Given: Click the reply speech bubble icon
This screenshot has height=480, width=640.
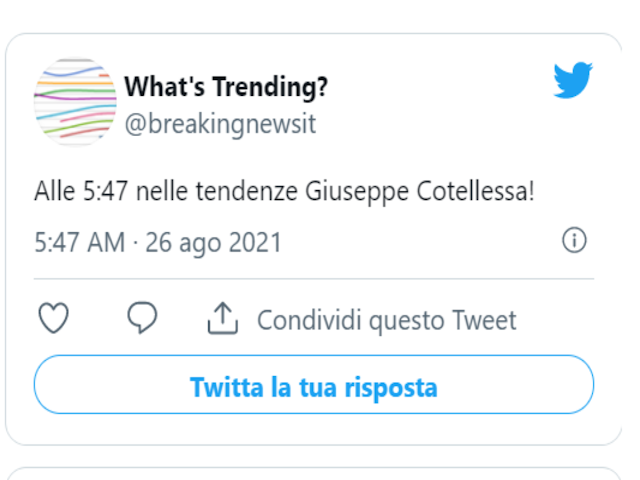Looking at the screenshot, I should 142,319.
